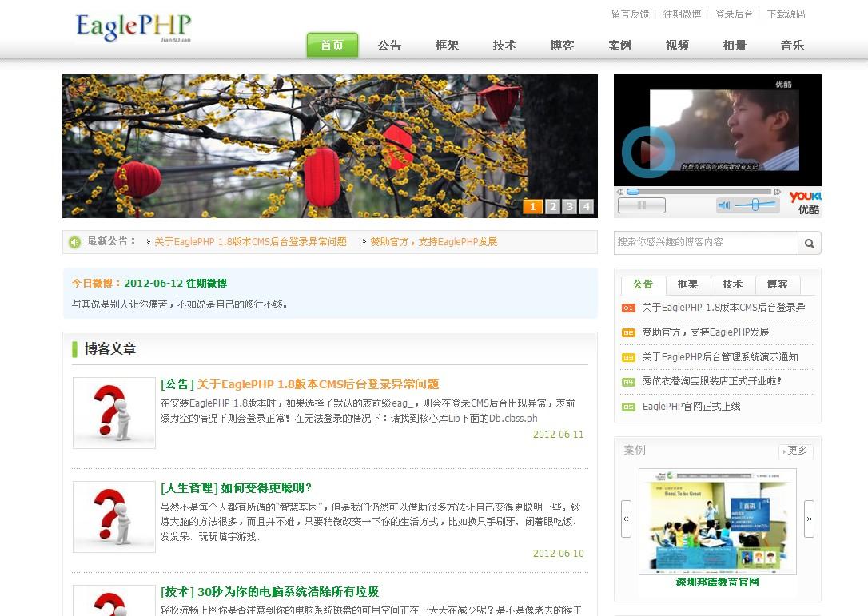Click the video pause button
This screenshot has height=616, width=868.
point(642,205)
